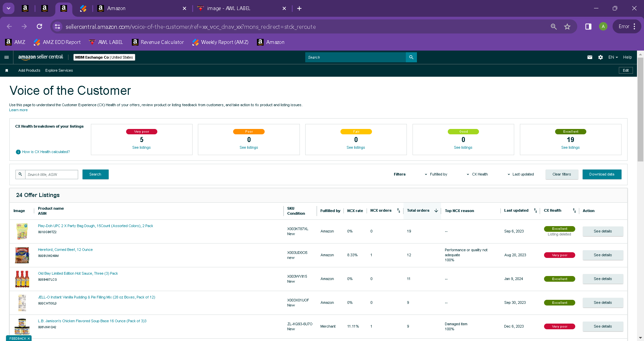The height and width of the screenshot is (341, 644).
Task: Open the EN language dropdown
Action: click(613, 57)
